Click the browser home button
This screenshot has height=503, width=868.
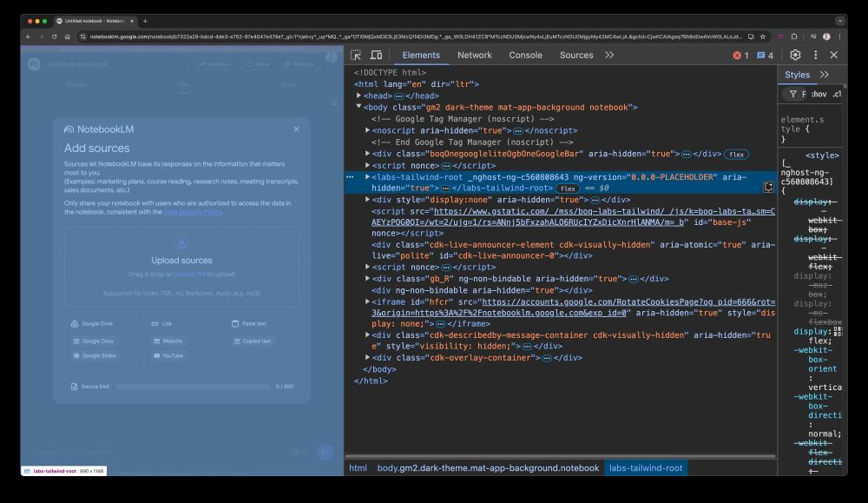coord(67,36)
